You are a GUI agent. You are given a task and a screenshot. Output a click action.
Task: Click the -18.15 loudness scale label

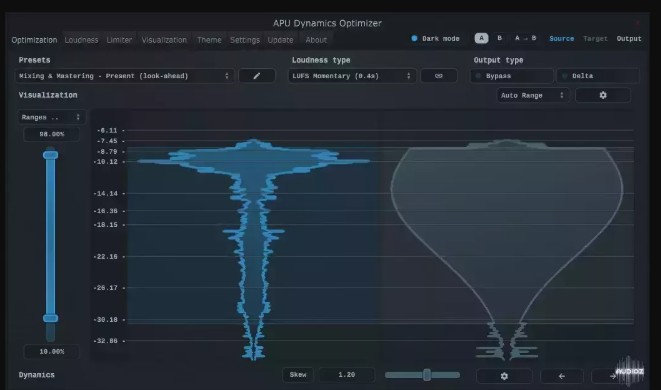[x=105, y=225]
